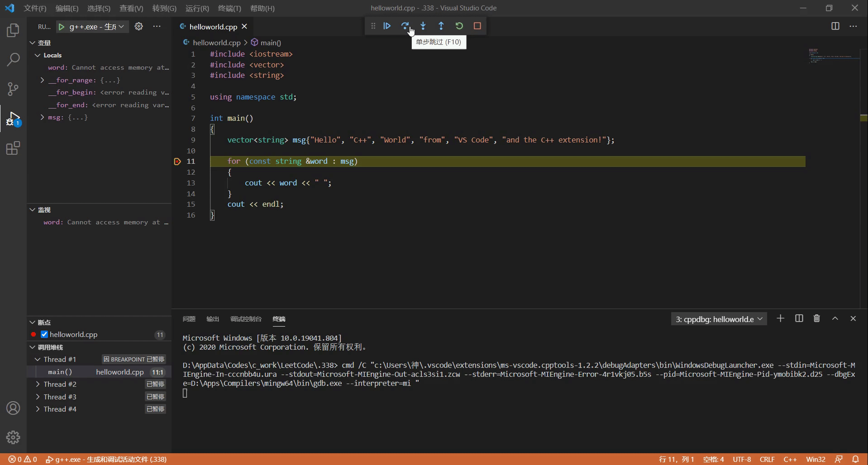Open the Accounts menu icon
The image size is (868, 465).
coord(13,408)
